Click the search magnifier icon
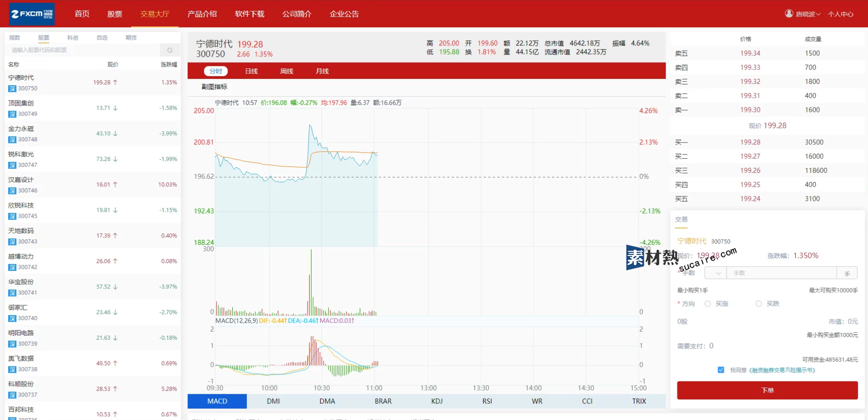This screenshot has height=420, width=868. pyautogui.click(x=170, y=50)
